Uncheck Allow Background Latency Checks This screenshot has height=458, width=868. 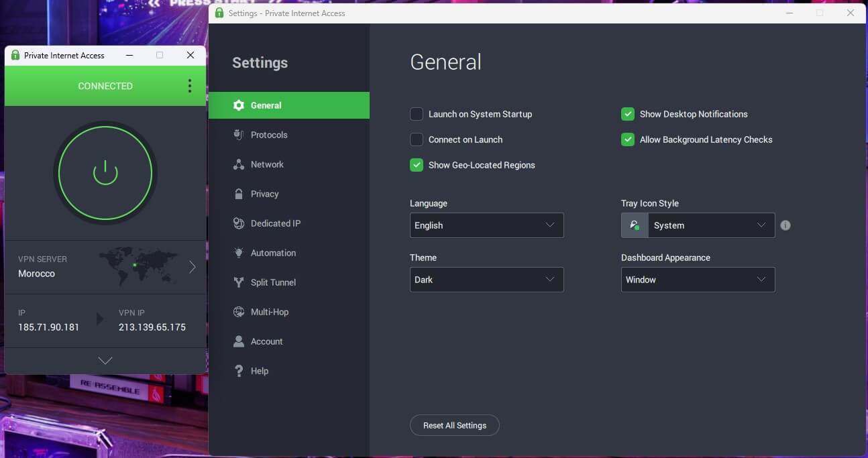(628, 139)
